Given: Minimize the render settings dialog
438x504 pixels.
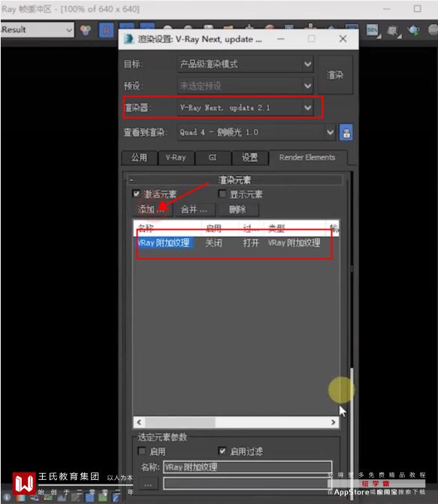Looking at the screenshot, I should [x=281, y=39].
